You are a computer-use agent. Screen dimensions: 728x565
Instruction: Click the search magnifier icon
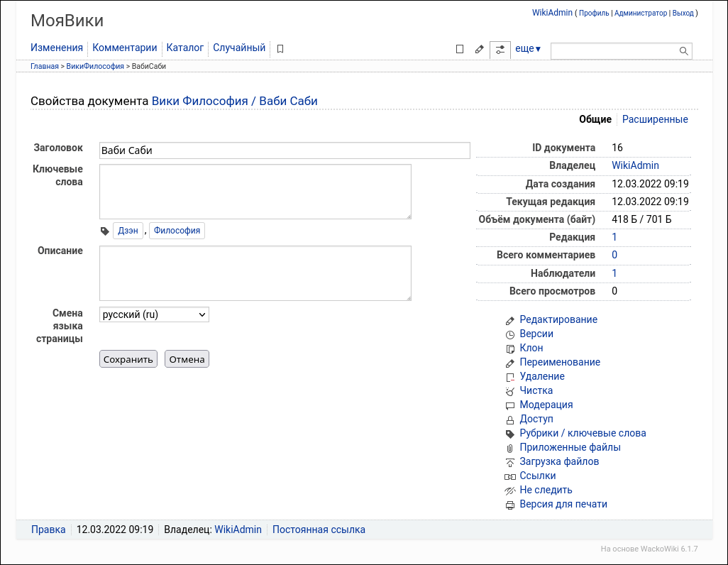click(x=684, y=50)
